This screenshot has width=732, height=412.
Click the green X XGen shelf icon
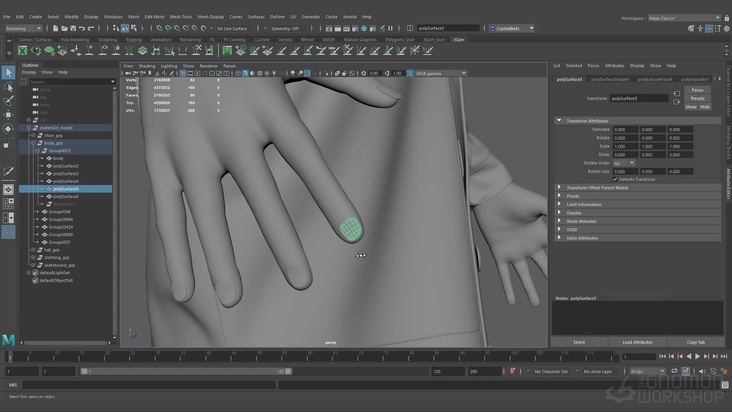coord(22,50)
